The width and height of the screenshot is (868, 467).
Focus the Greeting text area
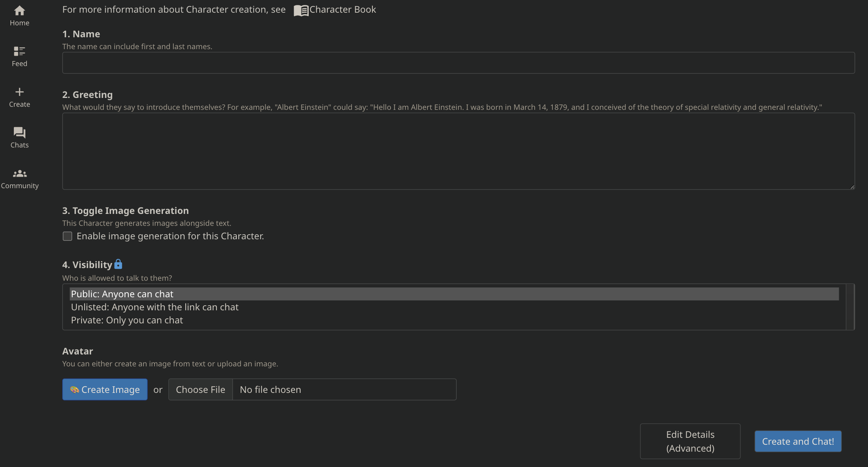pos(458,151)
